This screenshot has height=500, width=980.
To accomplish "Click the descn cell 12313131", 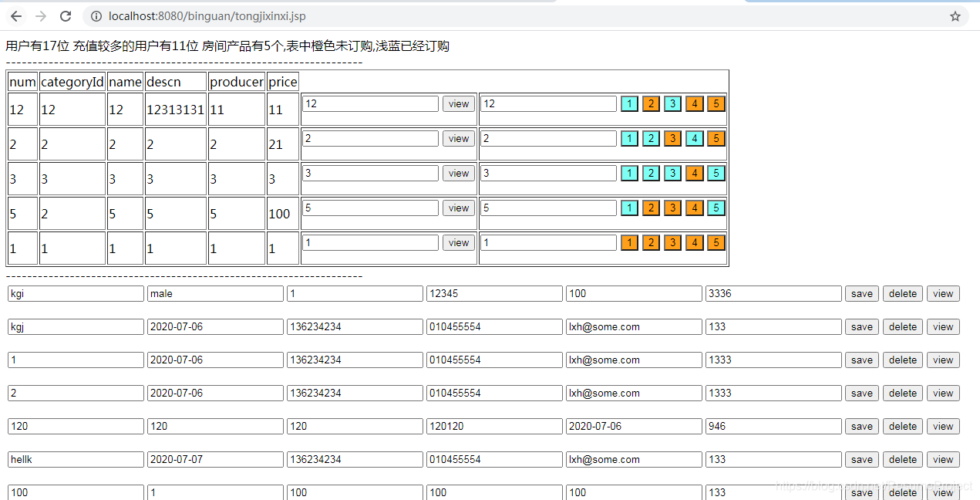I will (x=176, y=110).
